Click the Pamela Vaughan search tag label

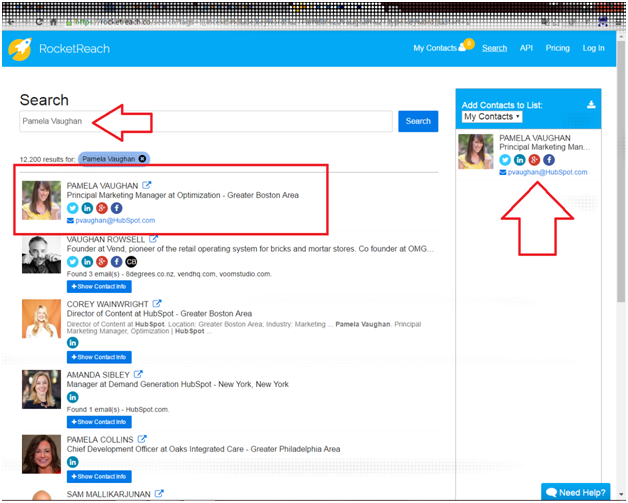click(109, 159)
